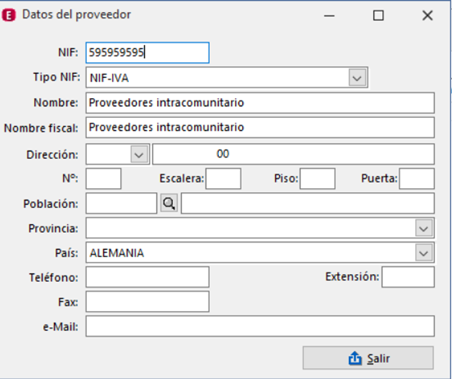Expand the País dropdown showing ALEMANIA
The width and height of the screenshot is (452, 379).
424,253
